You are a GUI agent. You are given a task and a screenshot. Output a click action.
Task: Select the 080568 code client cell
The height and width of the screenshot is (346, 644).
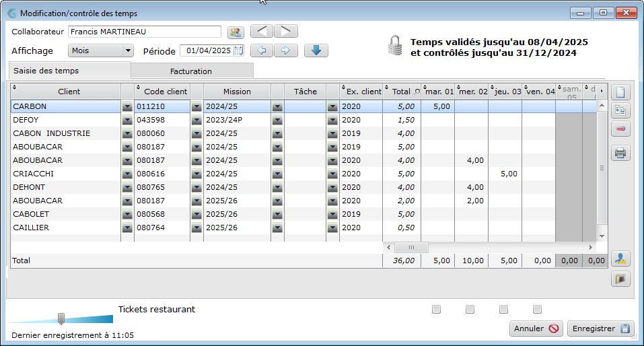[x=162, y=214]
